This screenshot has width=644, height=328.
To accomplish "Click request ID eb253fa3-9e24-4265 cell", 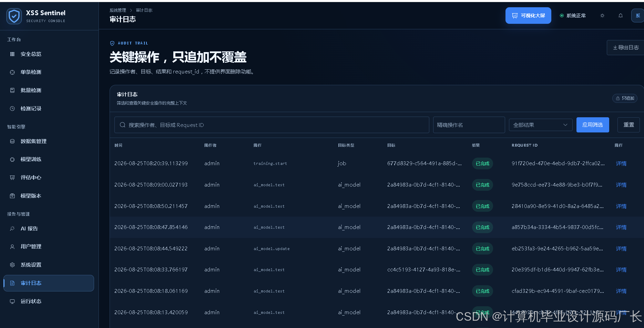I will 557,249.
